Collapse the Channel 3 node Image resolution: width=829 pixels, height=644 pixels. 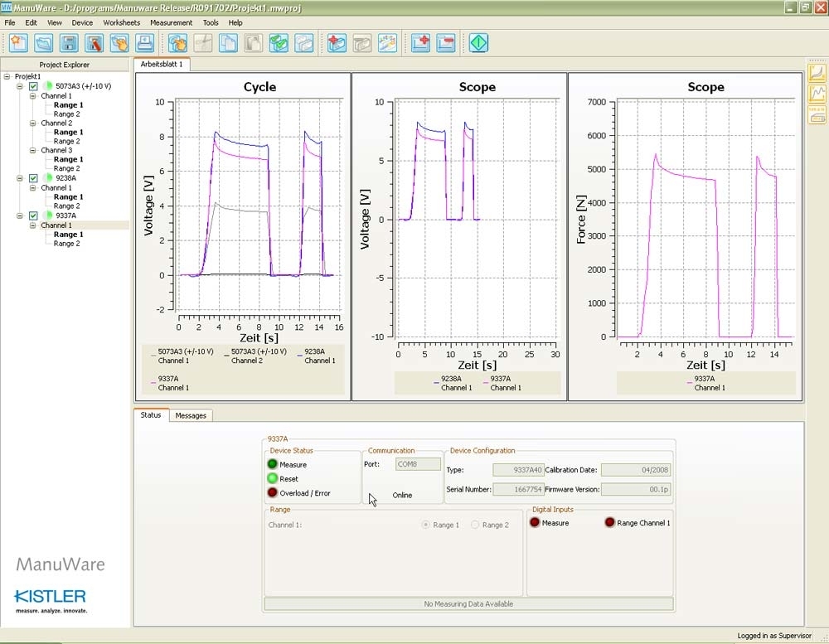[x=33, y=150]
